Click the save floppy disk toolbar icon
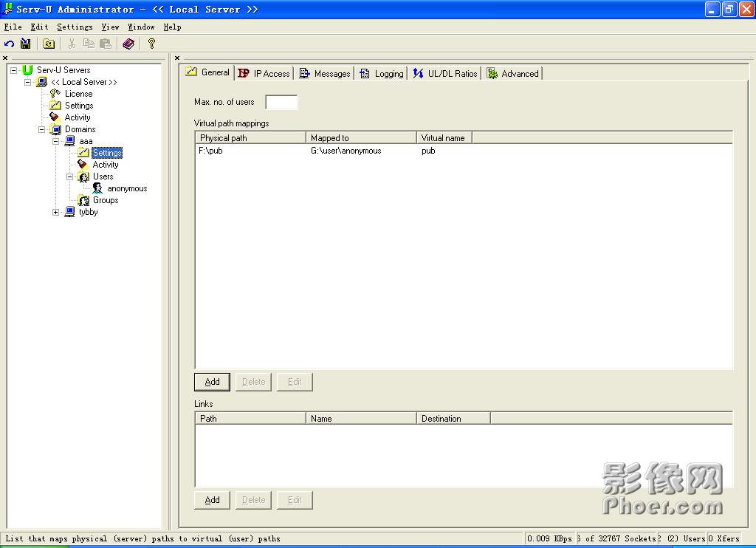This screenshot has width=756, height=548. pyautogui.click(x=26, y=44)
